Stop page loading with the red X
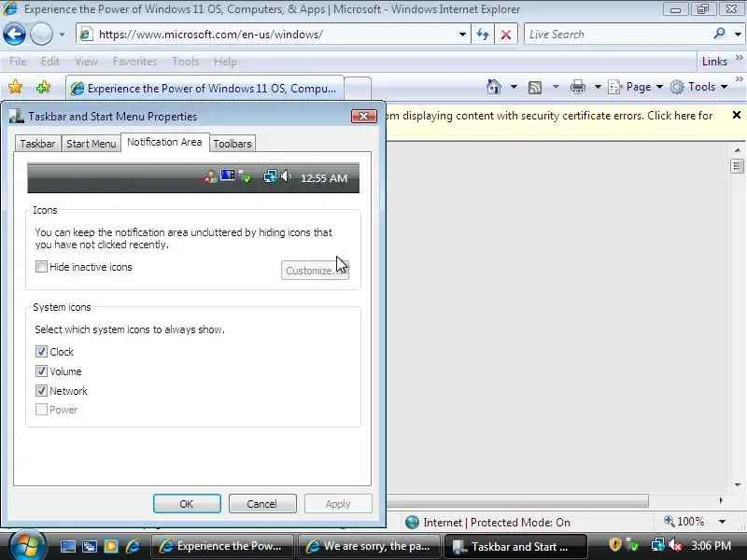This screenshot has height=560, width=747. coord(506,35)
